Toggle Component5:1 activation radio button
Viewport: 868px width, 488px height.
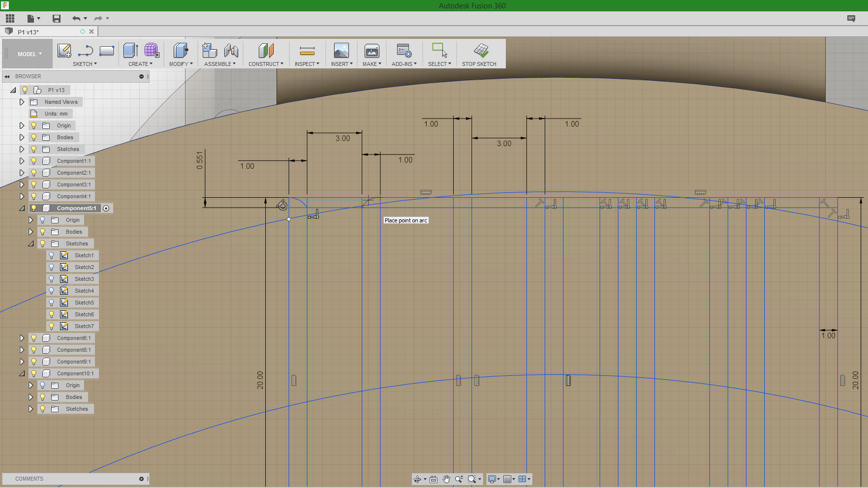tap(106, 208)
